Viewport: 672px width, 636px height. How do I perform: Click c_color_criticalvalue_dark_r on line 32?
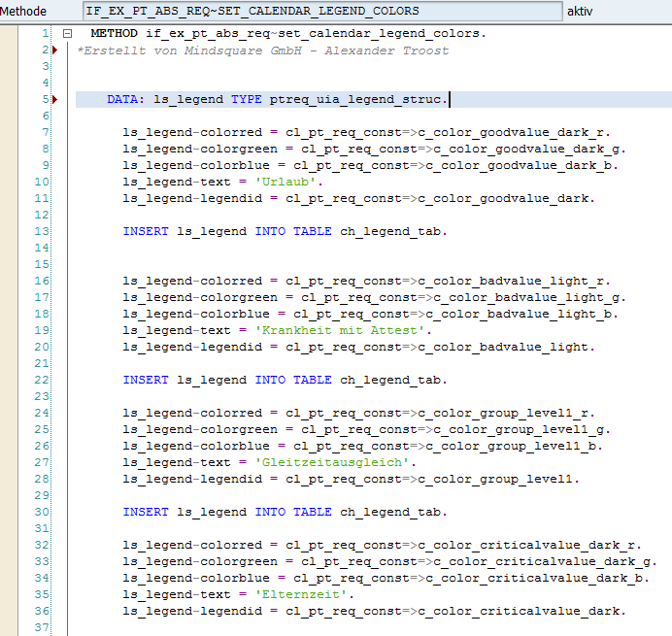(526, 545)
